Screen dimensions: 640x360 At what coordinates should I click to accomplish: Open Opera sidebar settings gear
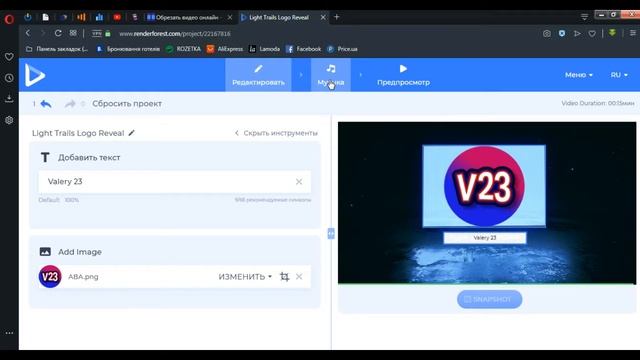click(x=9, y=120)
